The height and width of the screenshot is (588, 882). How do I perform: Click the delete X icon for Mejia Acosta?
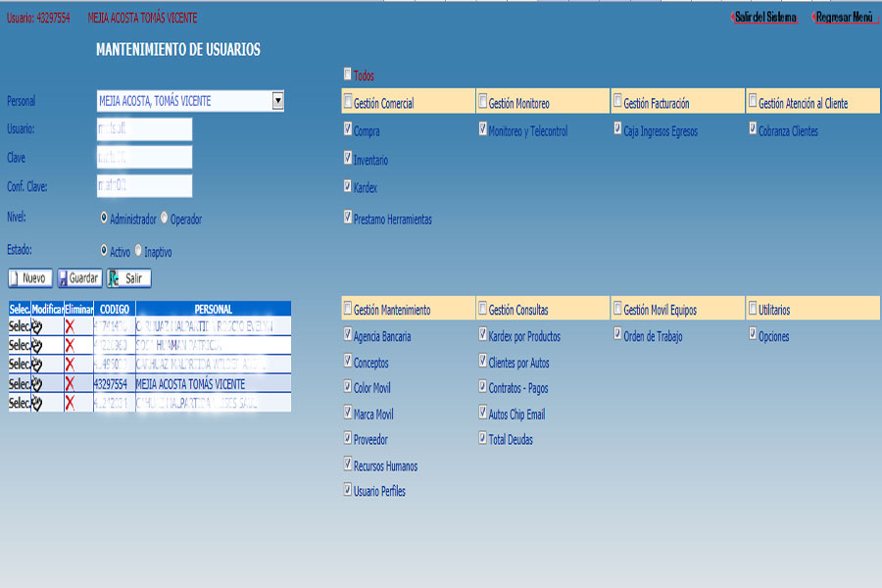click(x=70, y=384)
